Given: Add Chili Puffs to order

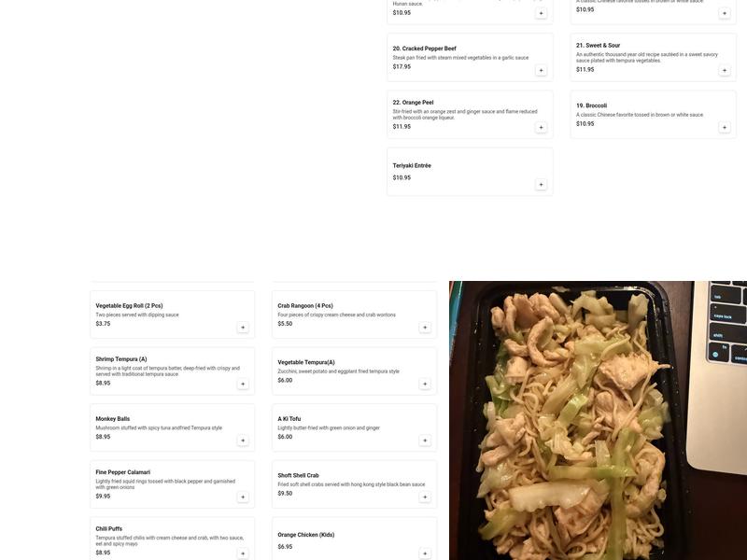Looking at the screenshot, I should [243, 553].
